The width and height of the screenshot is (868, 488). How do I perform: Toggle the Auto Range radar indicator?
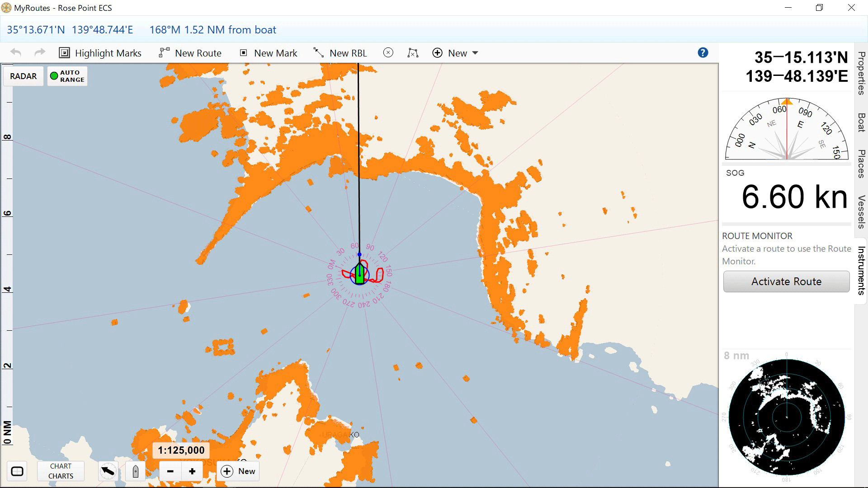pyautogui.click(x=67, y=76)
